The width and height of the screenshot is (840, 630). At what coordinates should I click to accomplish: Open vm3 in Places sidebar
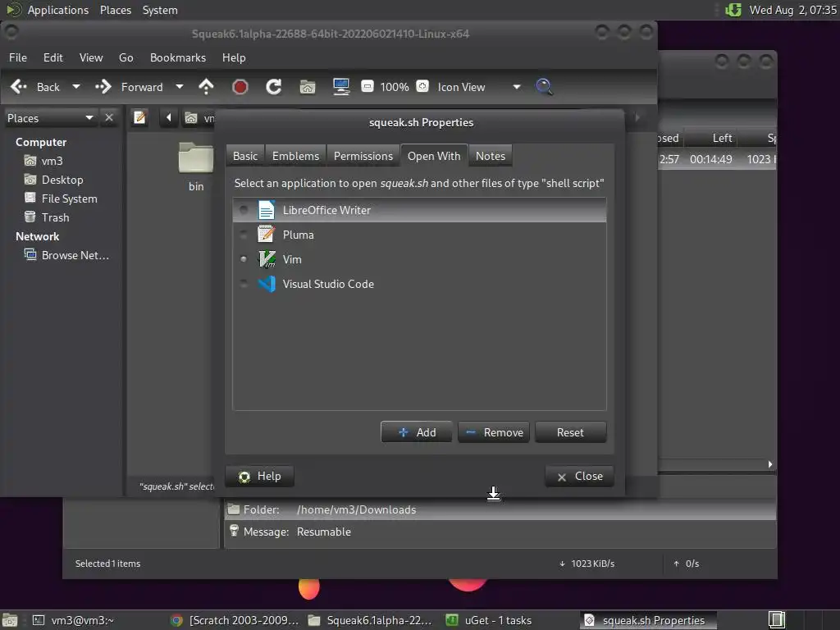[x=52, y=161]
